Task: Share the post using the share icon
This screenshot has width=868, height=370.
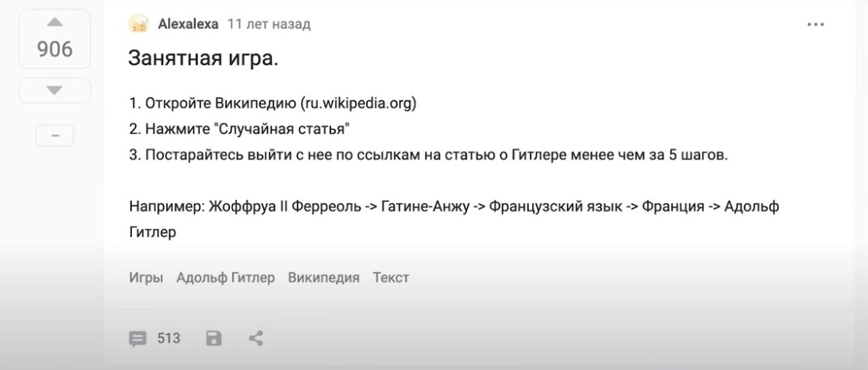Action: click(256, 338)
